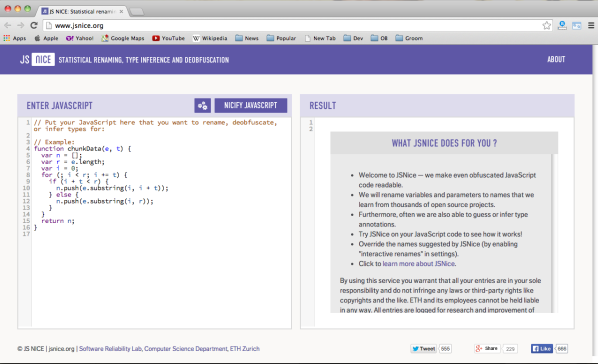Image resolution: width=598 pixels, height=364 pixels.
Task: Click the info panel vertical scrollbar
Action: (553, 234)
